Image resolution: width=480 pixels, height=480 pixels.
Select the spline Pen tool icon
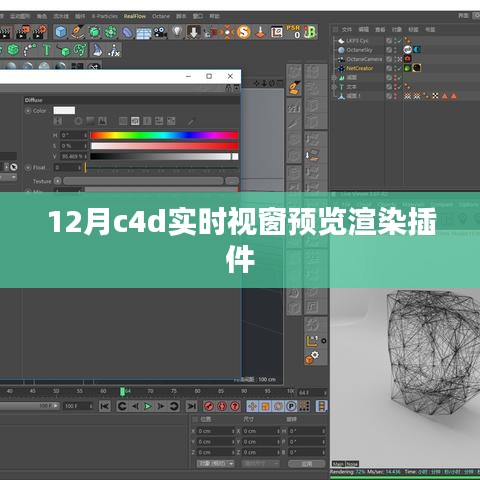coord(78,32)
